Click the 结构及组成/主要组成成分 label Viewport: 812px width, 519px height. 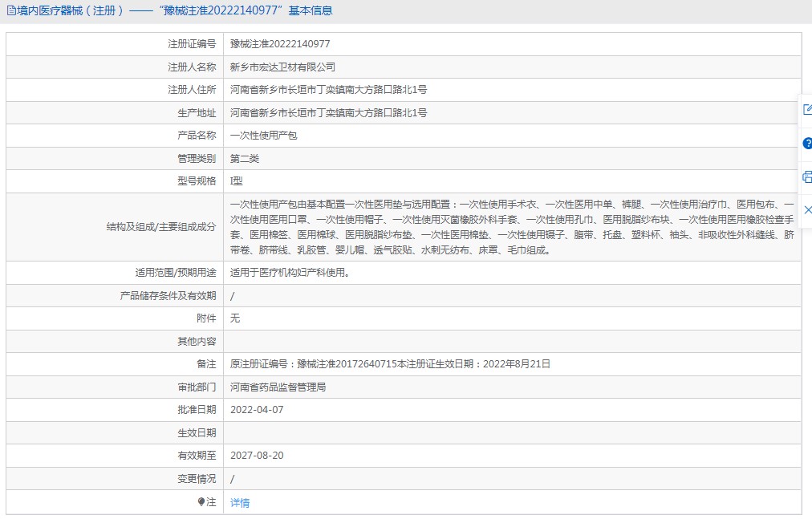(161, 227)
